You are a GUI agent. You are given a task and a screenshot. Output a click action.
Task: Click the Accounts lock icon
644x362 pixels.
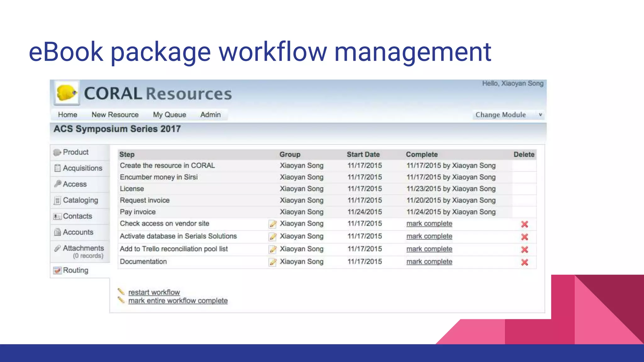pyautogui.click(x=58, y=232)
